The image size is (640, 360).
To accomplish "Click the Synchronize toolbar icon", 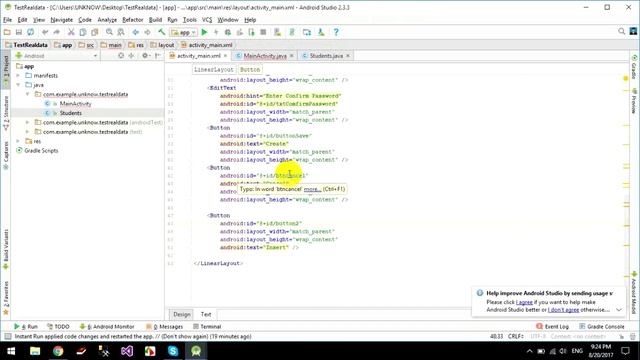I will pyautogui.click(x=31, y=32).
